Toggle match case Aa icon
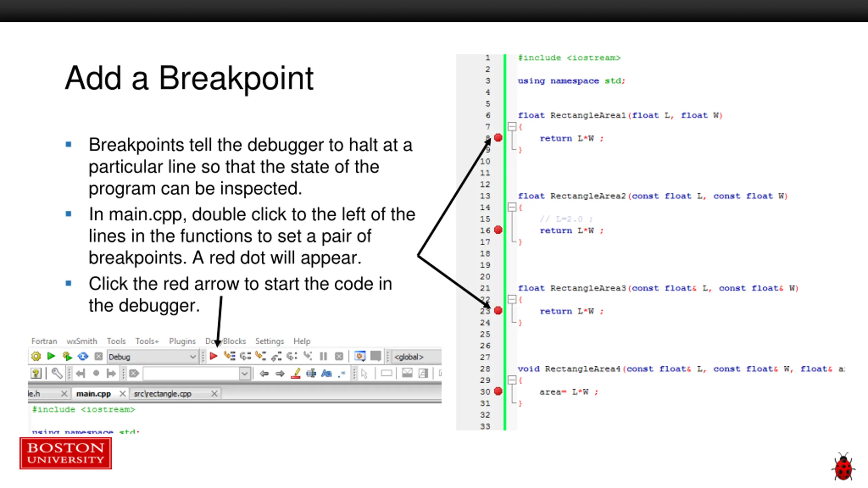 pyautogui.click(x=326, y=373)
